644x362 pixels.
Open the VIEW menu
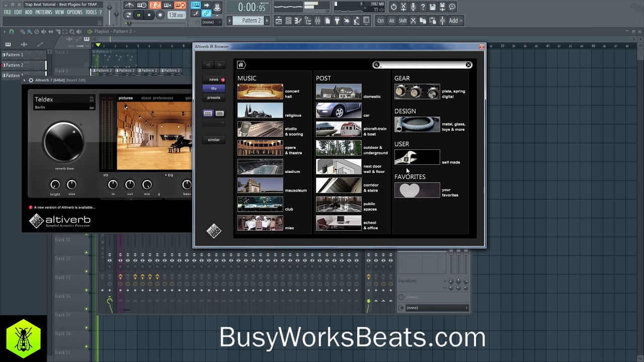59,12
